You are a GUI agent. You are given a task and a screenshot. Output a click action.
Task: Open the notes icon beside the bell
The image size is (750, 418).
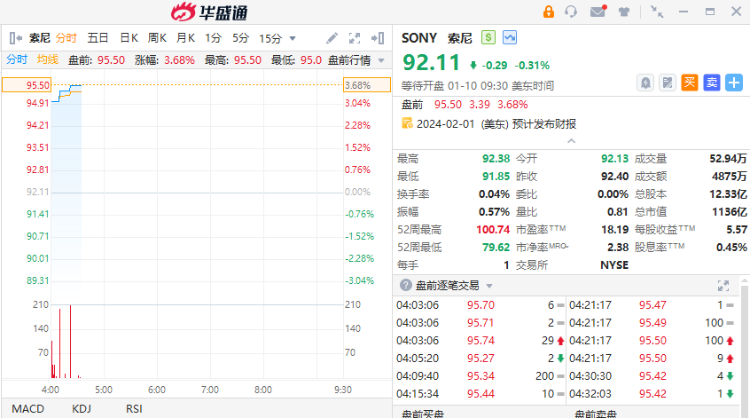(x=668, y=83)
